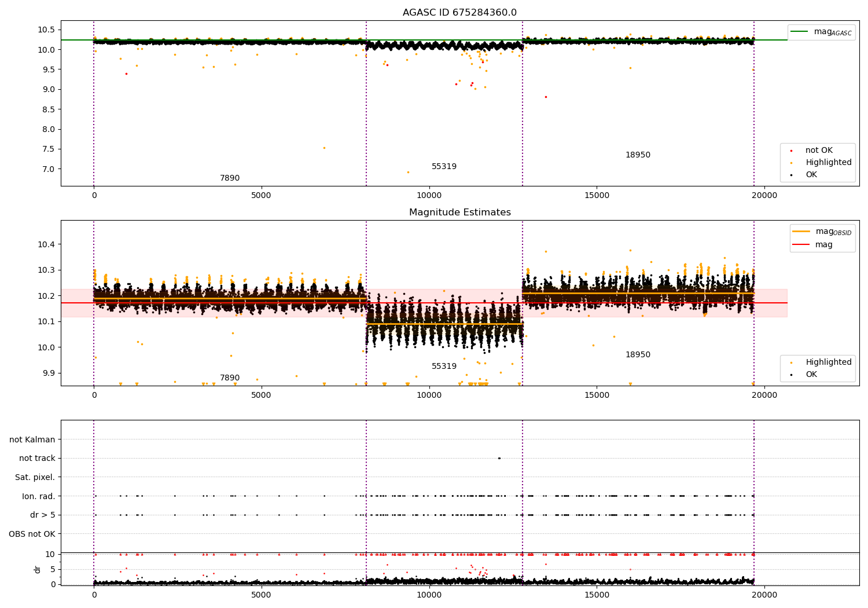The image size is (868, 608).
Task: Click the title 'AGASC ID 675284360.0'
Action: (459, 13)
